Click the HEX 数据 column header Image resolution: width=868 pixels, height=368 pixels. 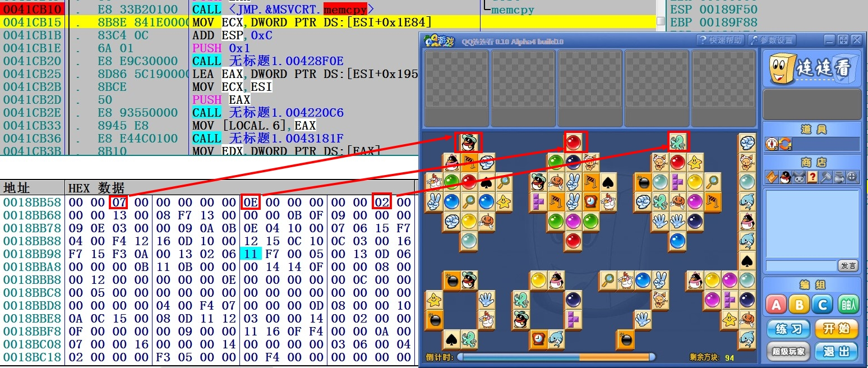[x=96, y=187]
